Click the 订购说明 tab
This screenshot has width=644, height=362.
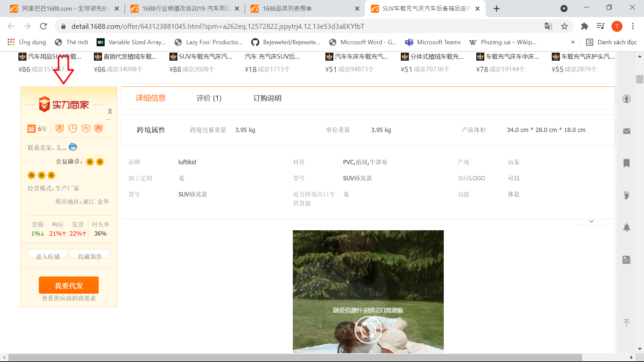(x=268, y=98)
